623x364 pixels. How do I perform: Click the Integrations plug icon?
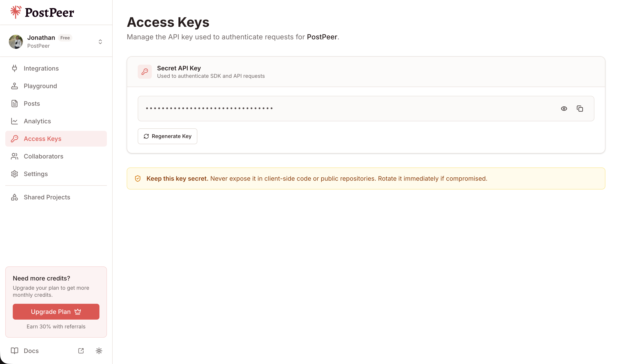tap(15, 68)
